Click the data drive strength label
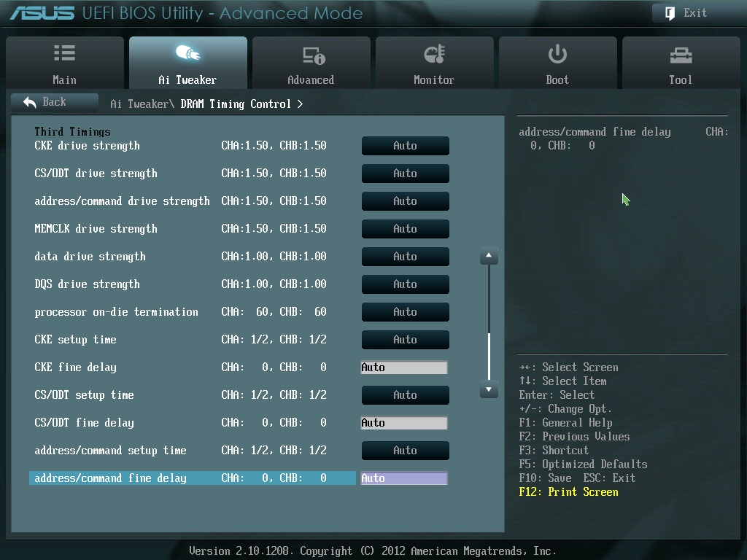 pyautogui.click(x=90, y=257)
